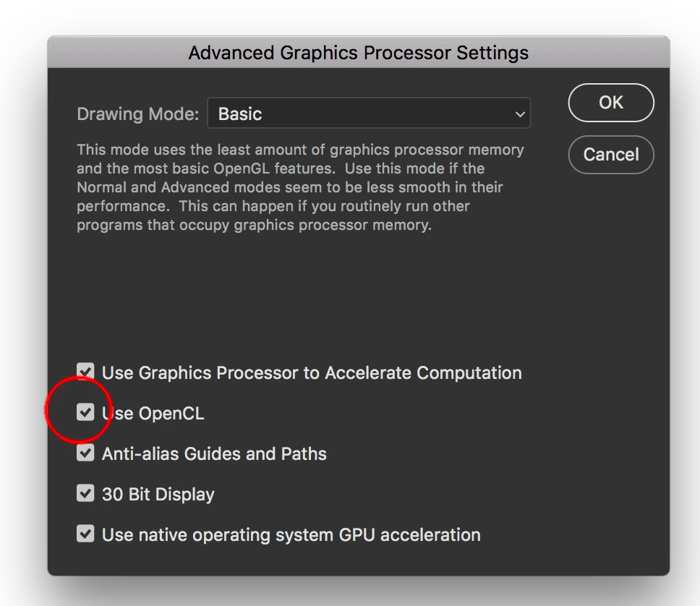700x606 pixels.
Task: Uncheck the 30 Bit Display checkbox
Action: point(86,494)
